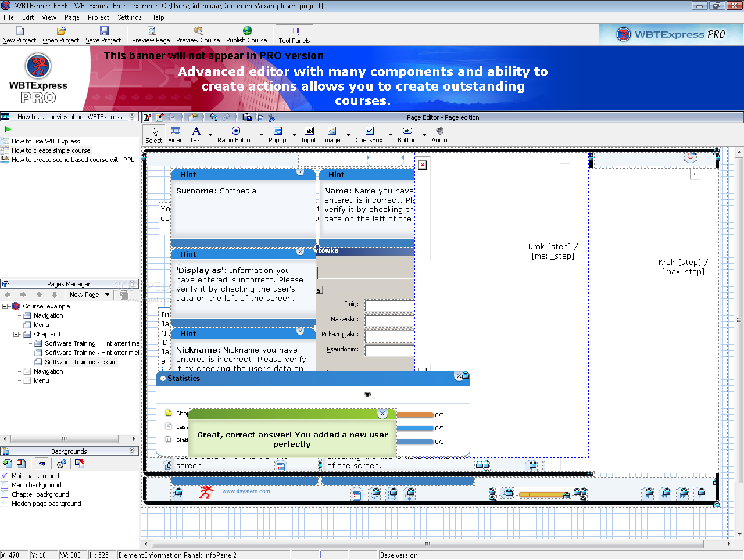744x560 pixels.
Task: Click the how-to movies panel help question mark
Action: (x=132, y=117)
